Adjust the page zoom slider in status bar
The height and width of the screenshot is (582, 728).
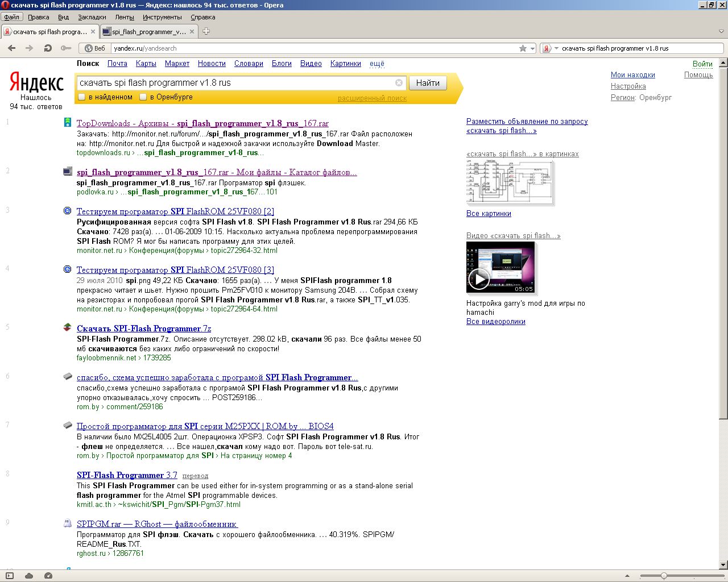(x=664, y=576)
